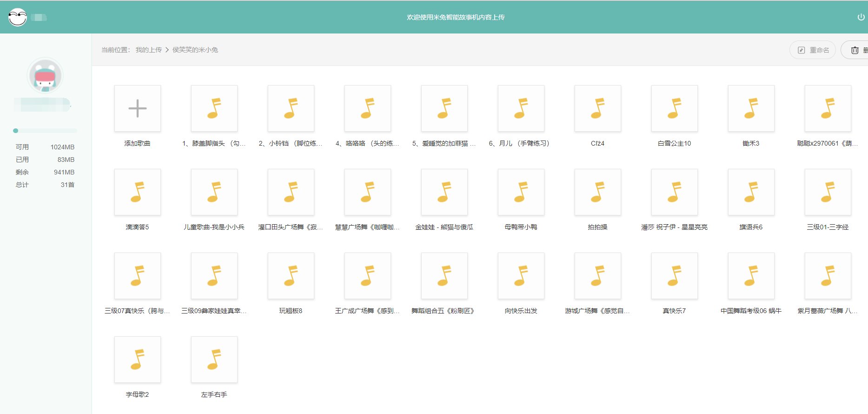The image size is (868, 414).
Task: Click the 可用 1024MB storage row
Action: pyautogui.click(x=45, y=147)
